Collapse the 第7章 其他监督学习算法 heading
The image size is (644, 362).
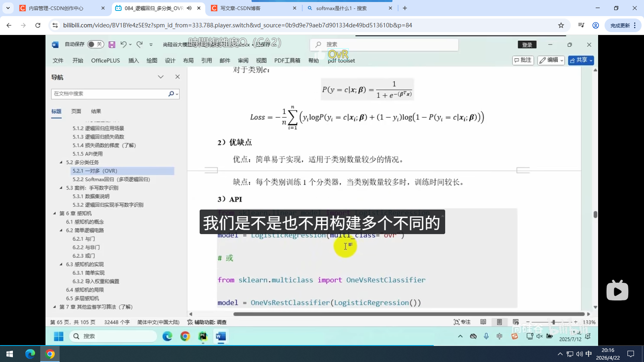coord(54,306)
